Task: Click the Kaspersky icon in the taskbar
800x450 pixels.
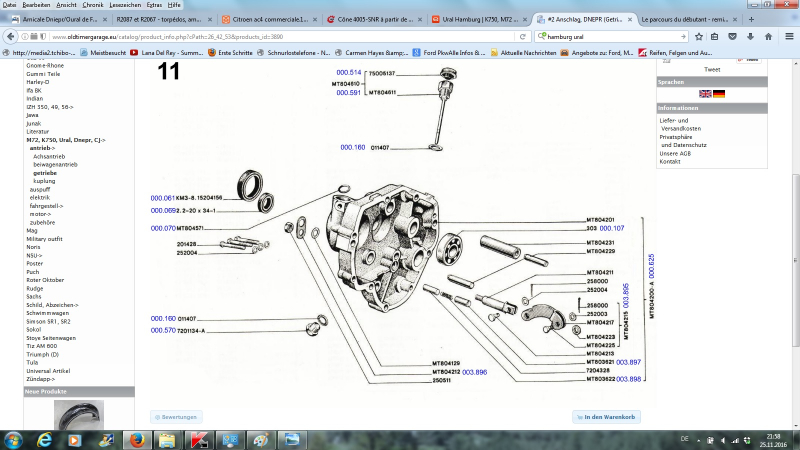Action: click(x=198, y=438)
